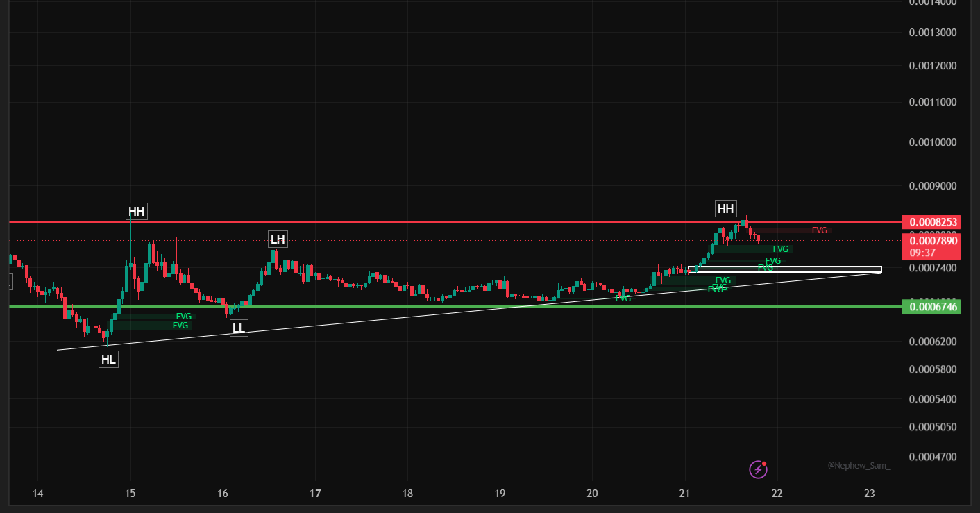
Task: Click date 15 on the time axis
Action: [130, 494]
